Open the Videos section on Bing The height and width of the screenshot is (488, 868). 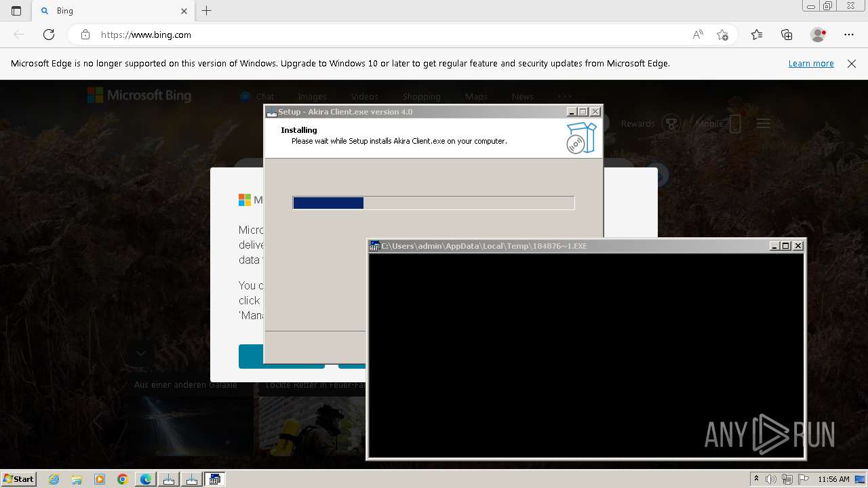[365, 97]
